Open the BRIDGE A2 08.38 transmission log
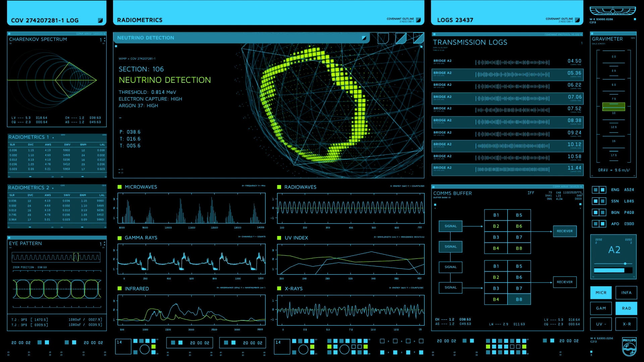The image size is (644, 362). click(507, 122)
